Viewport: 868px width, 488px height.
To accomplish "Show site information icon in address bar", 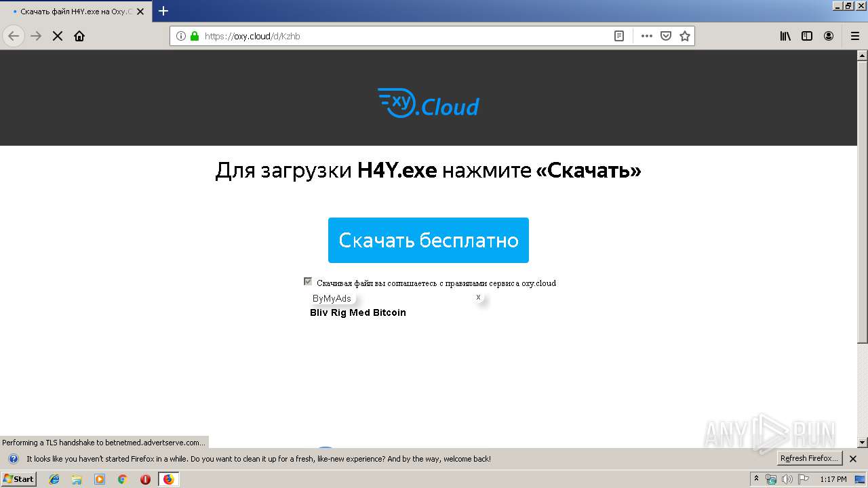I will pos(181,36).
